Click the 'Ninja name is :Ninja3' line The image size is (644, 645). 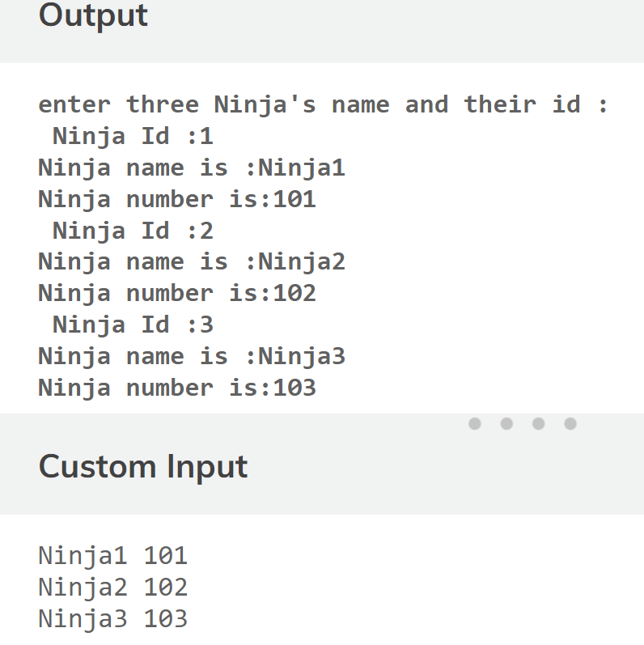click(x=192, y=356)
